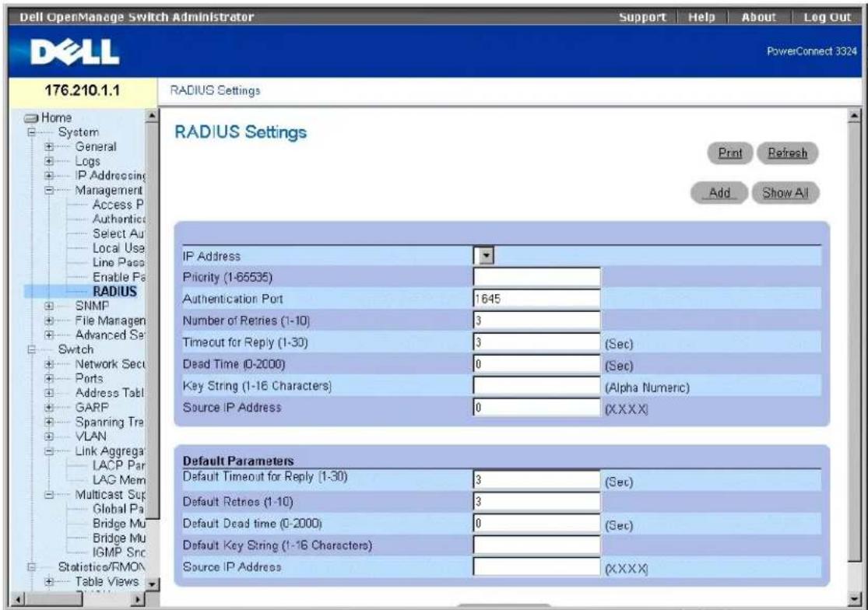Open Help in top menu
Screen dimensions: 868x610
pos(701,17)
